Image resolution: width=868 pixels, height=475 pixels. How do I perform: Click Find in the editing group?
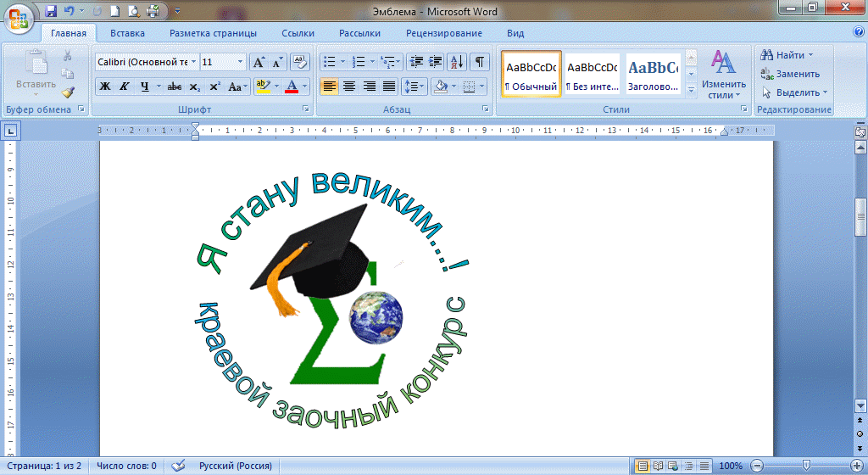pos(787,55)
